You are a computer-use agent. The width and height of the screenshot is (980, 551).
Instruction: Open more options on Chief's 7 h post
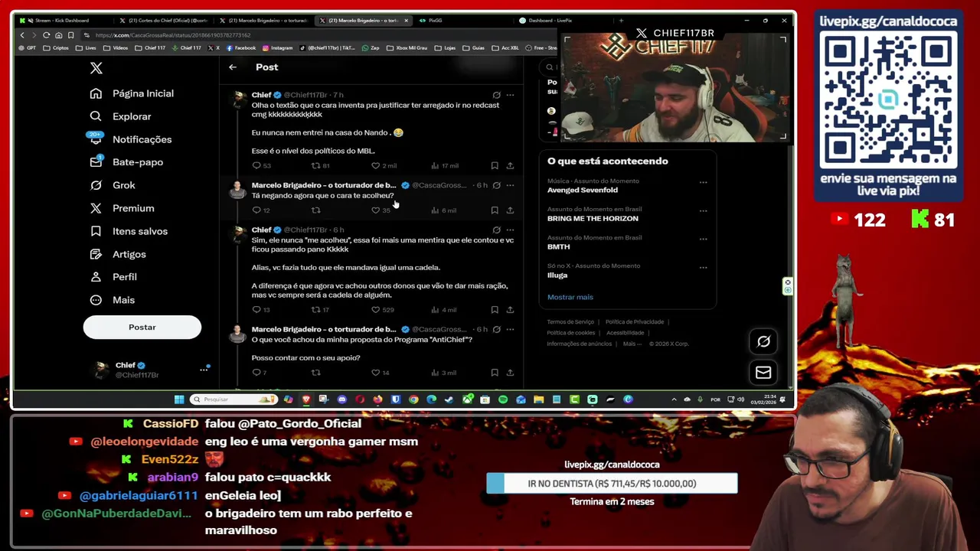coord(510,96)
